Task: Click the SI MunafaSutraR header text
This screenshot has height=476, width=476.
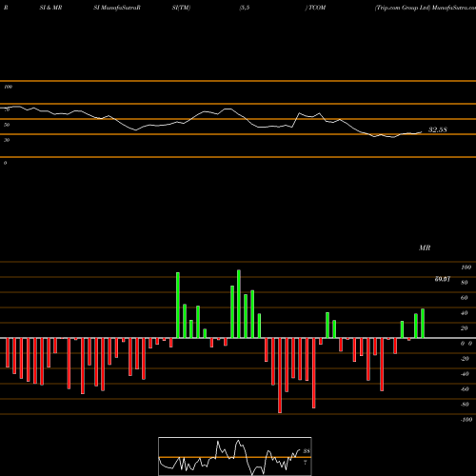Action: [117, 8]
